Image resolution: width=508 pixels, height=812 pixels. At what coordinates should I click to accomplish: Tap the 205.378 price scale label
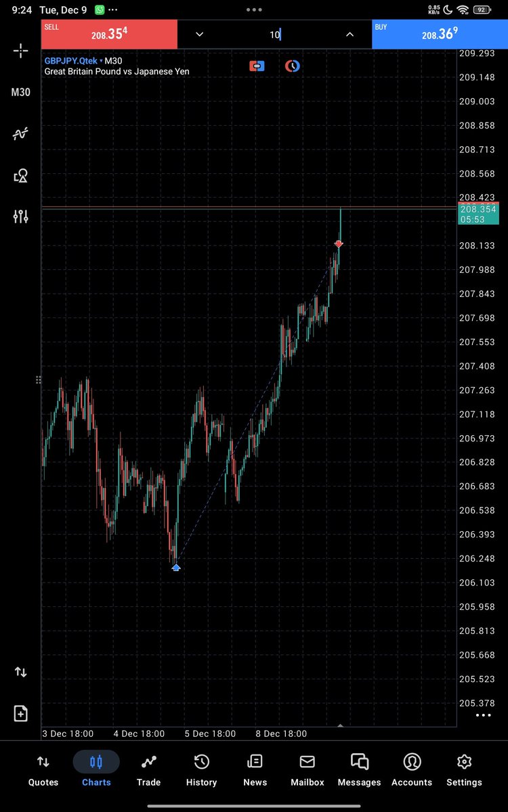pyautogui.click(x=478, y=702)
